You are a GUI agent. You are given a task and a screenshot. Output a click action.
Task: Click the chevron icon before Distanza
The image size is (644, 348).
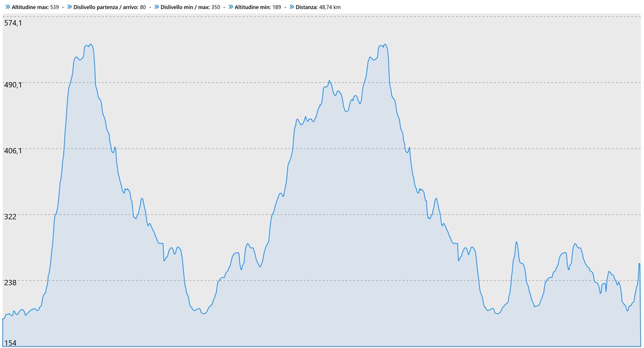pyautogui.click(x=292, y=8)
